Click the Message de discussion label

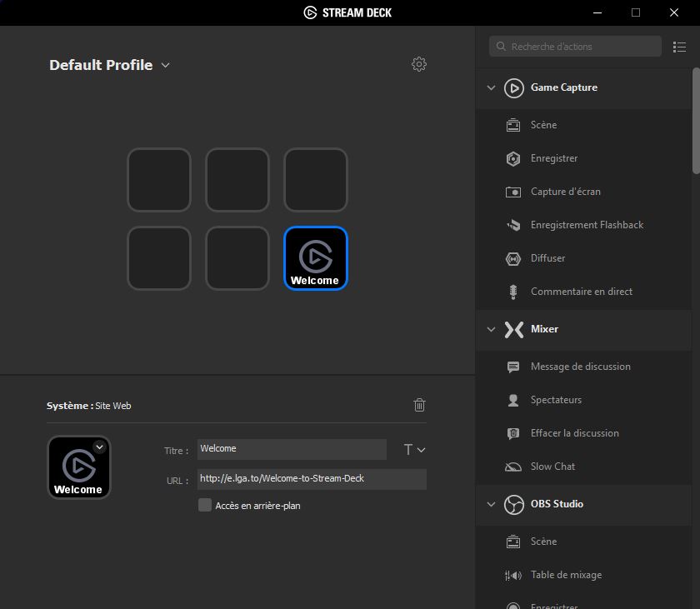pos(580,367)
